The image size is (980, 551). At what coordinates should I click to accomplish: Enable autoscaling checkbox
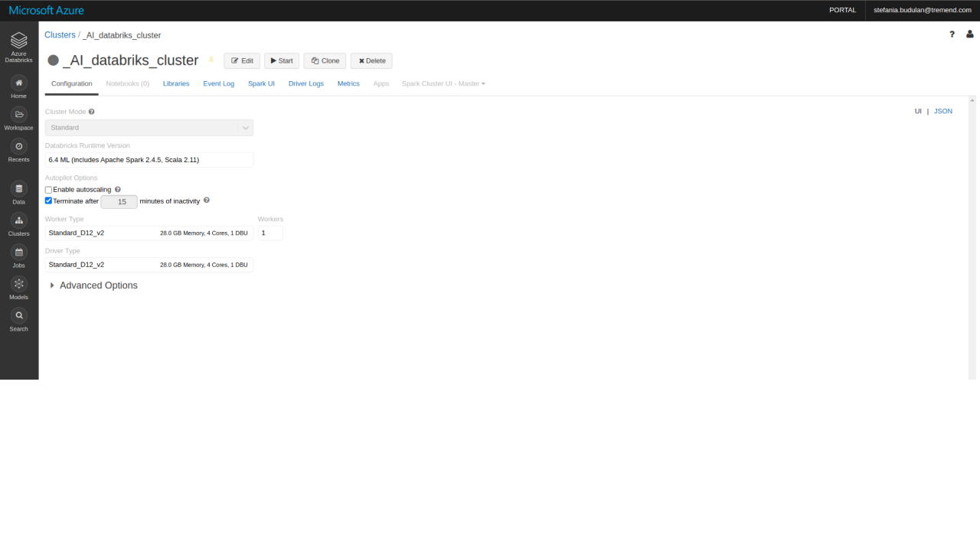pyautogui.click(x=49, y=190)
